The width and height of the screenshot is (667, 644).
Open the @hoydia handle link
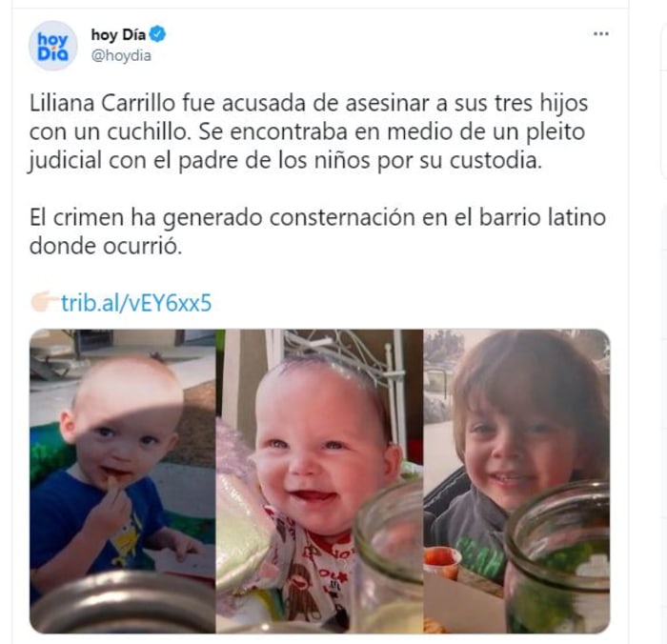(x=121, y=55)
